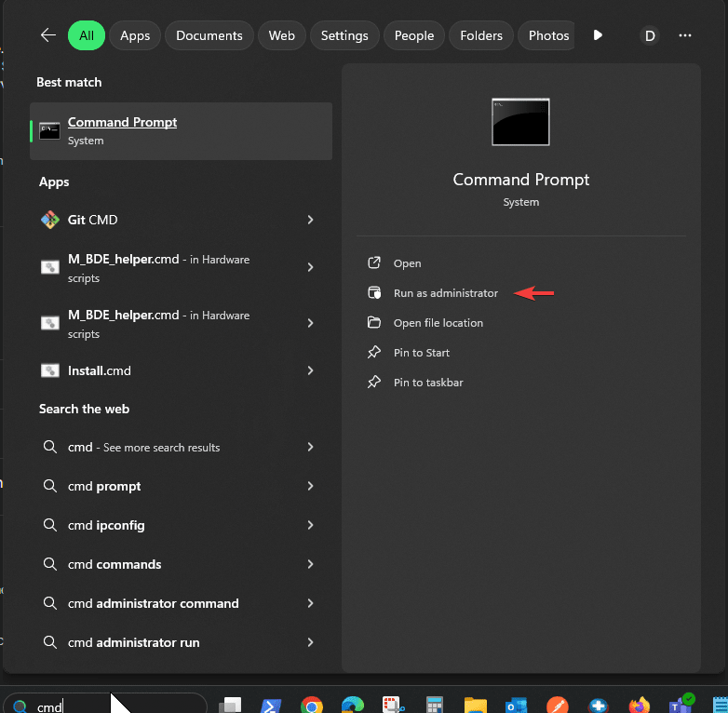Screen dimensions: 728x713
Task: Open the D user account avatar
Action: click(650, 35)
